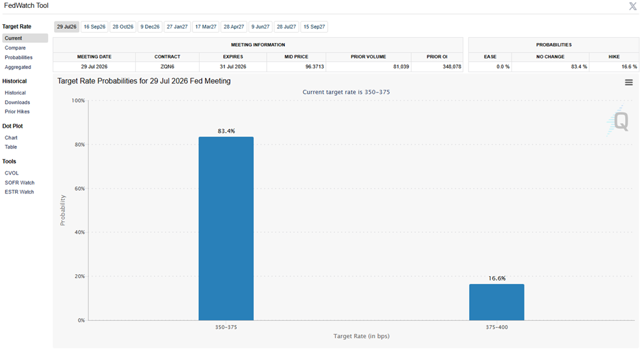Close the FedWatch Tool with the X icon
The image size is (644, 351).
[632, 6]
